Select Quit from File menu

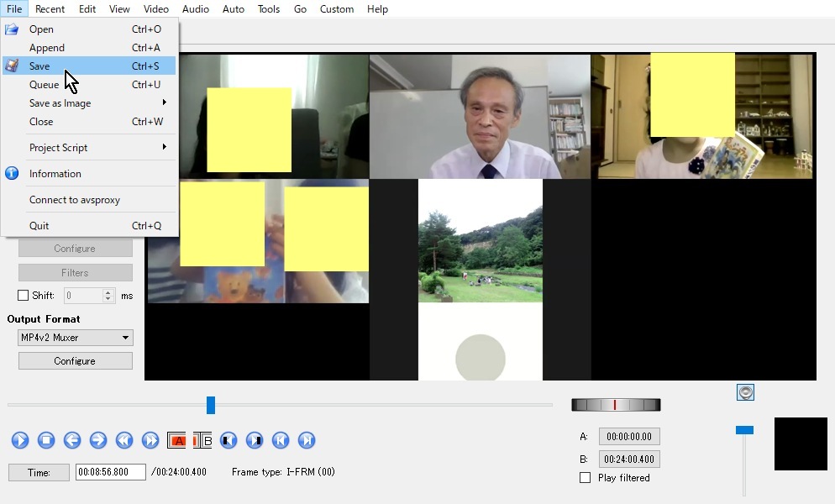(89, 225)
